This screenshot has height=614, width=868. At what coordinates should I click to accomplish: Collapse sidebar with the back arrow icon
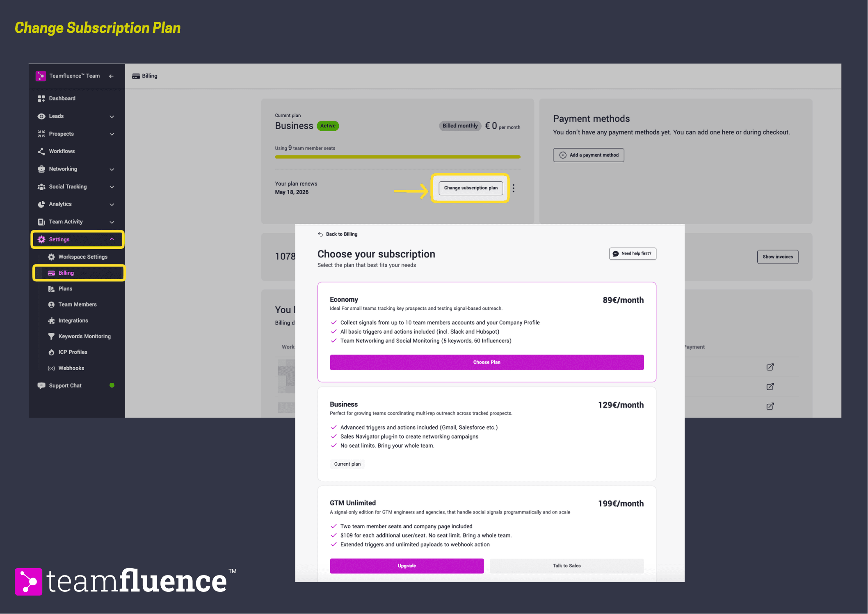pos(111,76)
